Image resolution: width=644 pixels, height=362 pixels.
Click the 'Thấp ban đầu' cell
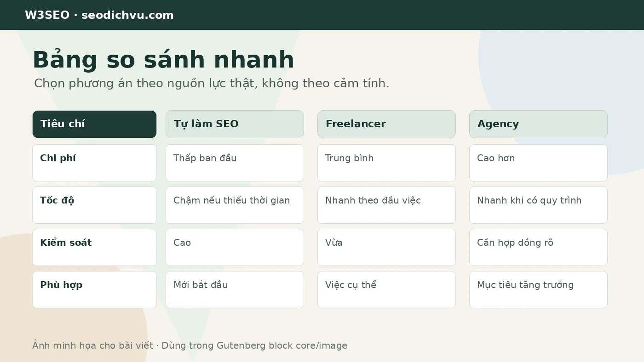pos(235,163)
